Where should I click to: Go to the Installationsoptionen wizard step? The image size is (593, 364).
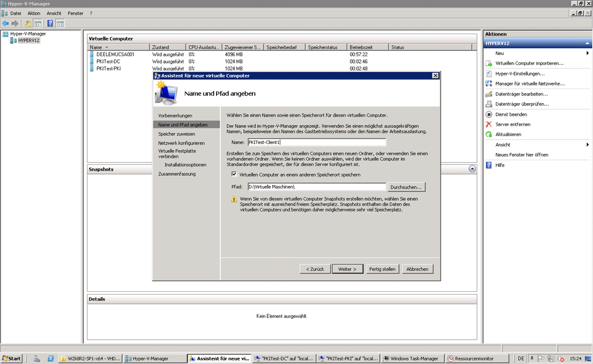pos(185,165)
